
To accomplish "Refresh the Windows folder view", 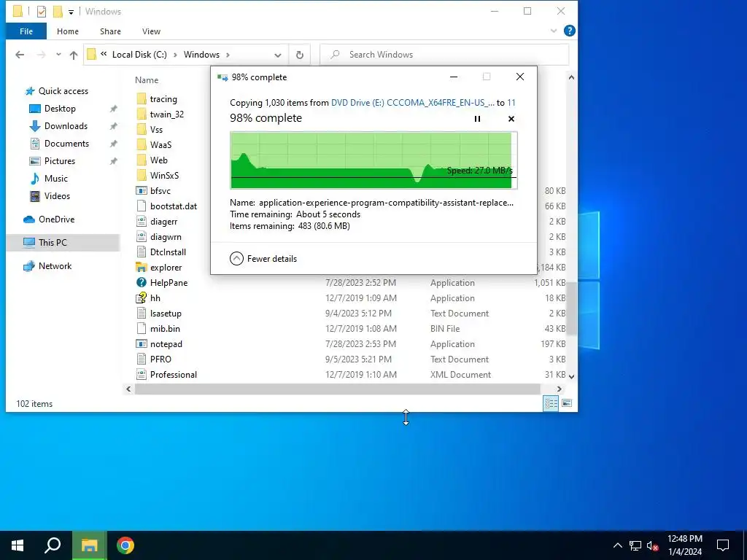I will click(x=300, y=55).
